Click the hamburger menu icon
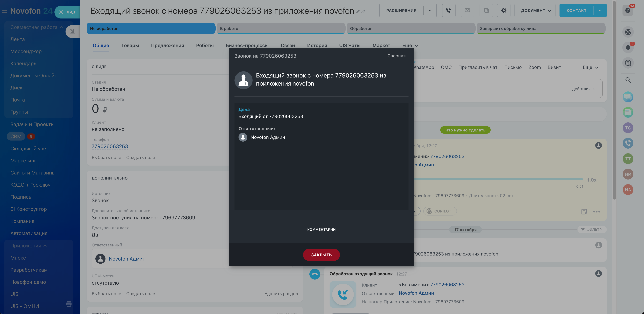Image resolution: width=644 pixels, height=314 pixels. coord(5,11)
